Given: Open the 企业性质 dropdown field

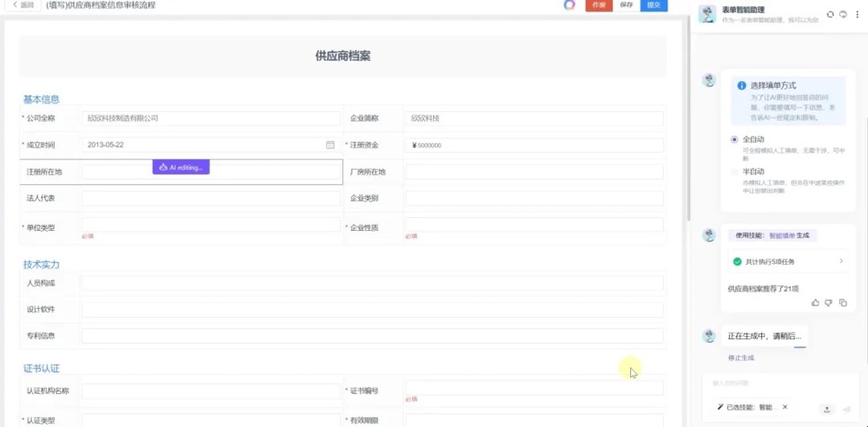Looking at the screenshot, I should [x=534, y=224].
